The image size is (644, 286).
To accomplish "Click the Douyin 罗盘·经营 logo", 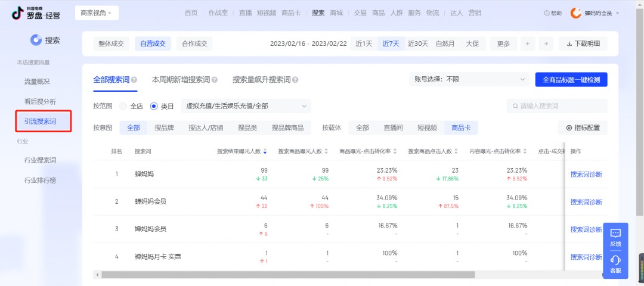I will pyautogui.click(x=36, y=13).
